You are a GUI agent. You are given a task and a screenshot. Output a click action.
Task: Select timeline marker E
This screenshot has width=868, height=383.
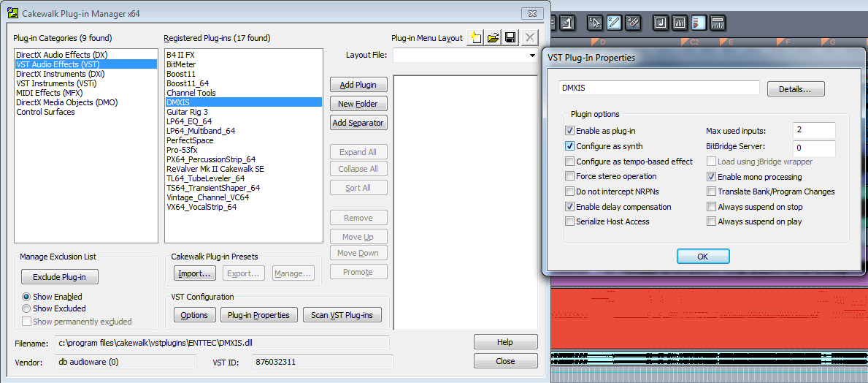pos(727,42)
